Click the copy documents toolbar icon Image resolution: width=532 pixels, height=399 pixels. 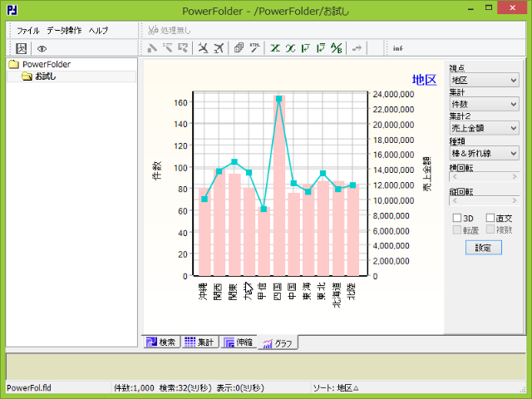[x=239, y=48]
